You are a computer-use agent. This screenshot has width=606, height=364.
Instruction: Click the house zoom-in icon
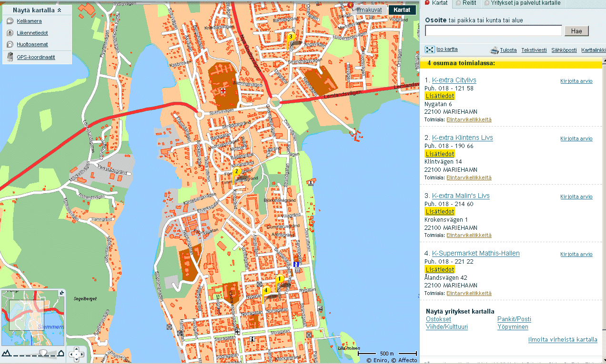tap(61, 353)
